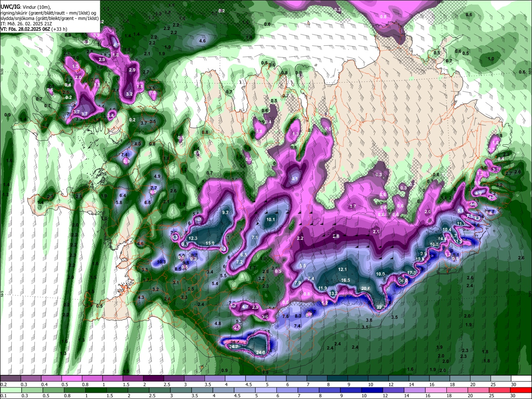Screen dimensions: 532x399
Task: Click the 24.0 precipitation value on the map
Action: 261,352
